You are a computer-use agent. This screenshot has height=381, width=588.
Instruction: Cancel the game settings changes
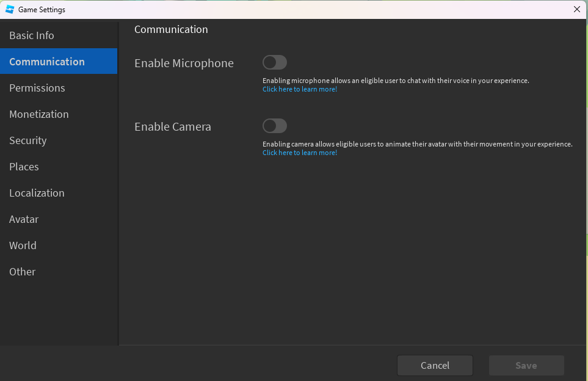(x=435, y=366)
